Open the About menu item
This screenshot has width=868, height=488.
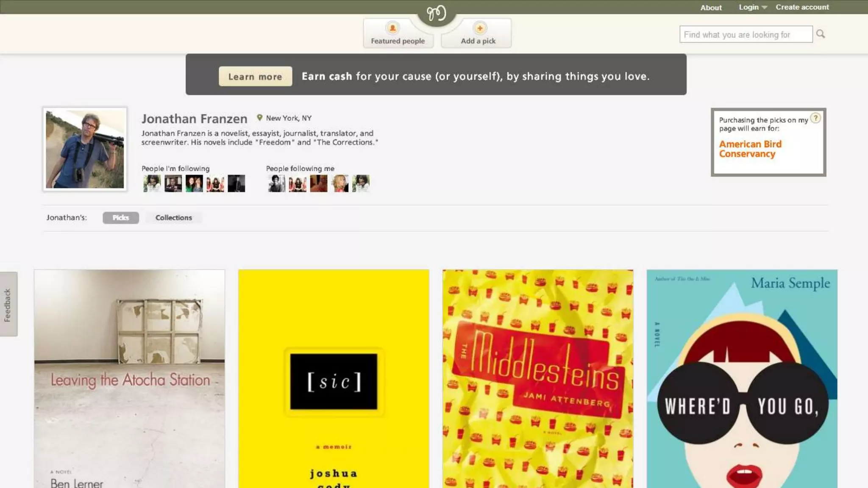711,8
